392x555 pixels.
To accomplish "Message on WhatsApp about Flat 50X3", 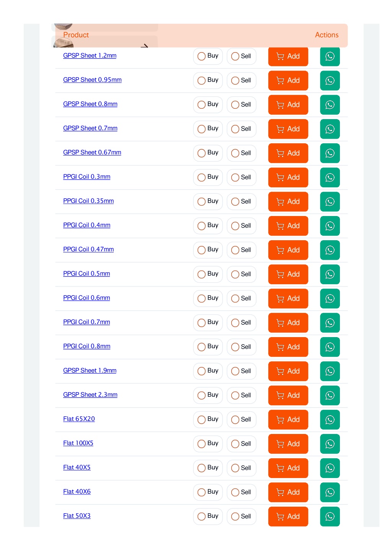I will (x=330, y=516).
